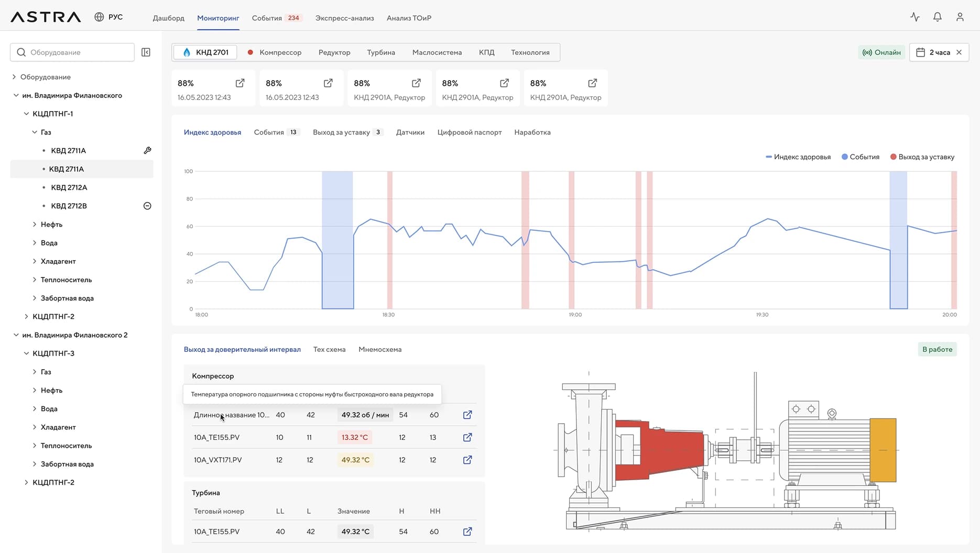
Task: Collapse им. Владимира Филановского 2 node
Action: click(16, 335)
